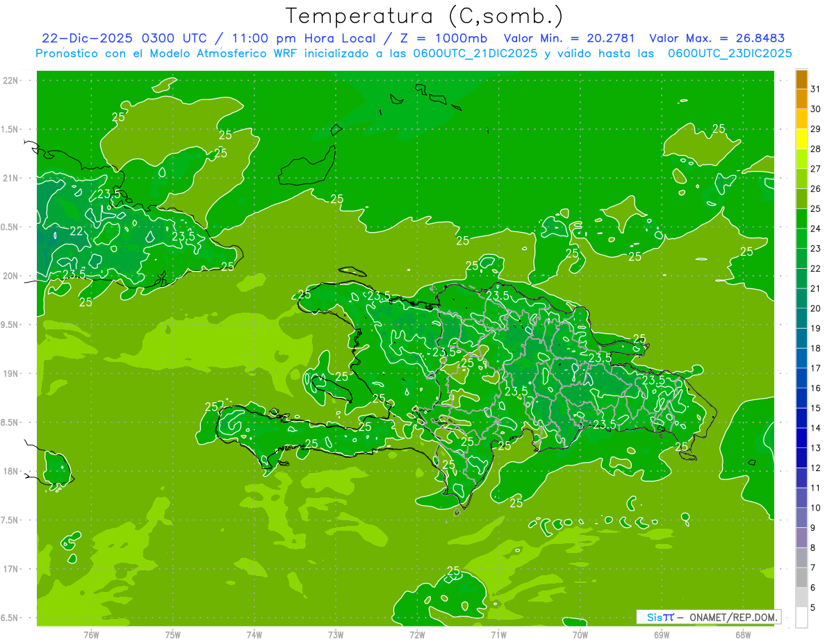This screenshot has width=834, height=644.
Task: Click the "74W" longitude axis label
Action: (x=254, y=634)
